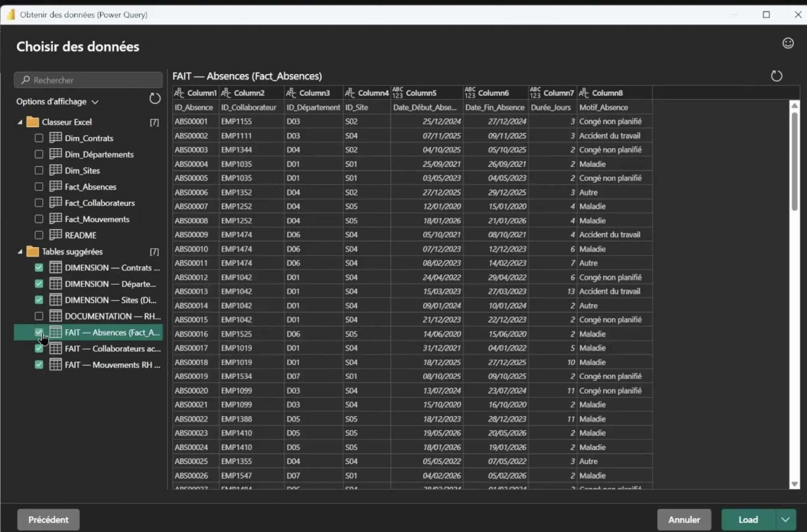This screenshot has height=532, width=807.
Task: Click the Durée_Jours cell
Action: [x=553, y=107]
